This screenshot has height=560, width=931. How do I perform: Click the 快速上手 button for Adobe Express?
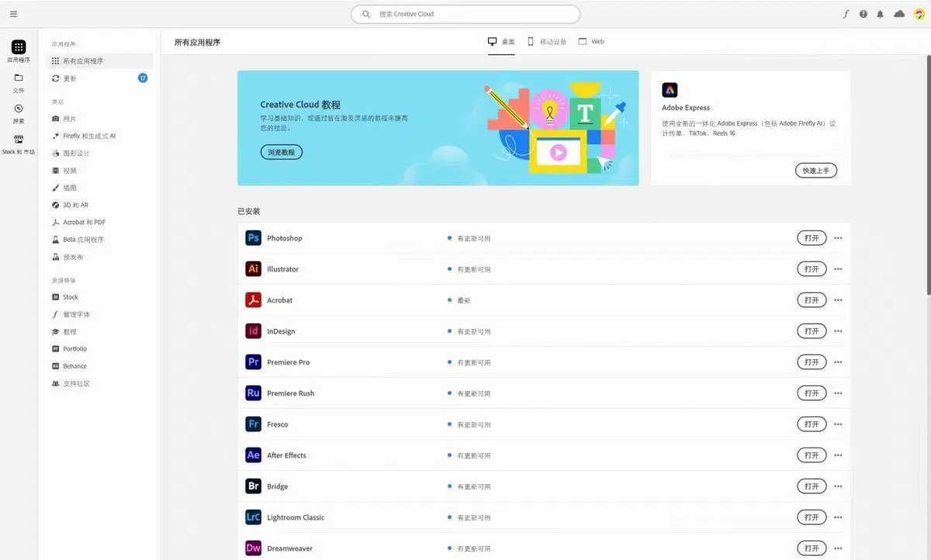(x=816, y=170)
